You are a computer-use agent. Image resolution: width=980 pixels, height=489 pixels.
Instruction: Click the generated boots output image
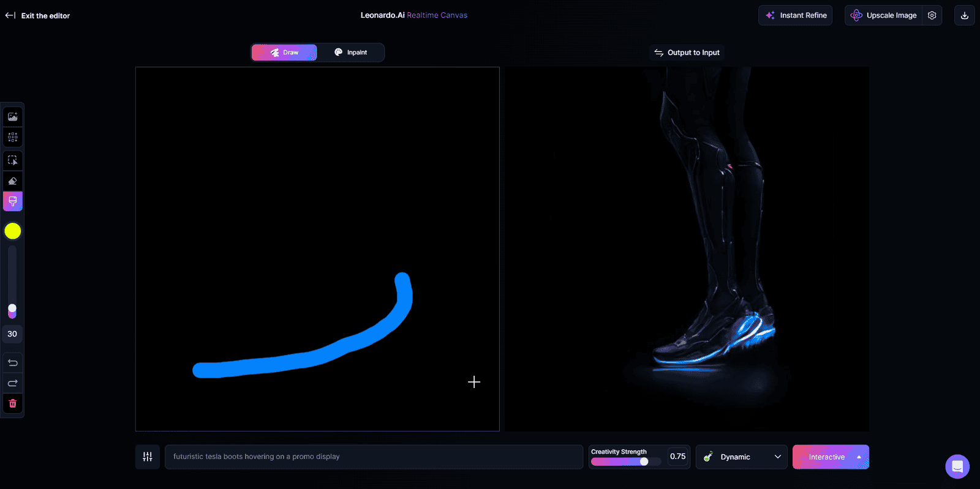pyautogui.click(x=687, y=249)
